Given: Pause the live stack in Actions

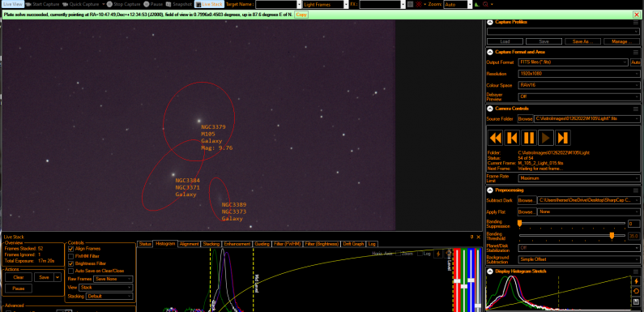Looking at the screenshot, I should pos(19,288).
